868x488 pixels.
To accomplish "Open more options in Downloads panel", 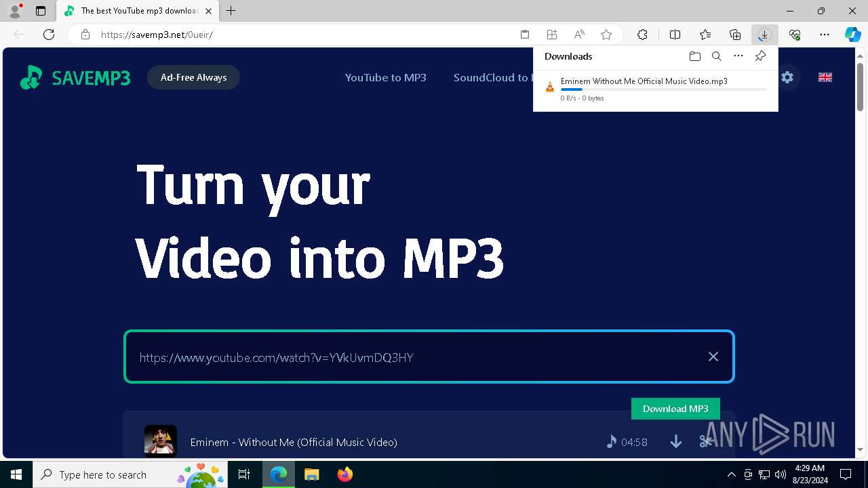I will pyautogui.click(x=738, y=56).
